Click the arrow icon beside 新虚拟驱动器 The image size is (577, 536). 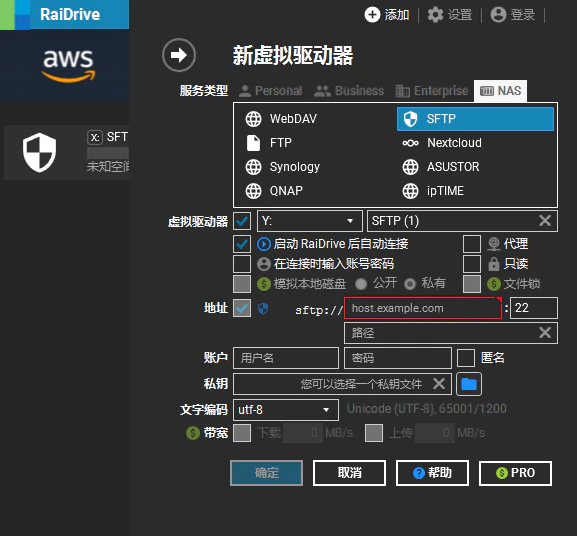click(179, 55)
